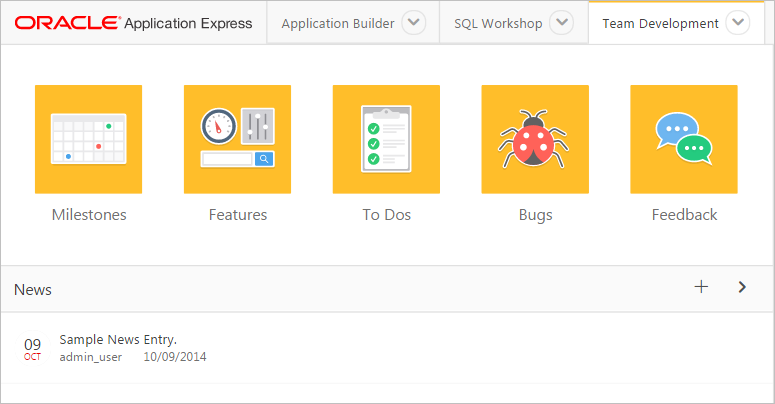Select the Team Development tab
Image resolution: width=775 pixels, height=404 pixels.
[x=660, y=23]
